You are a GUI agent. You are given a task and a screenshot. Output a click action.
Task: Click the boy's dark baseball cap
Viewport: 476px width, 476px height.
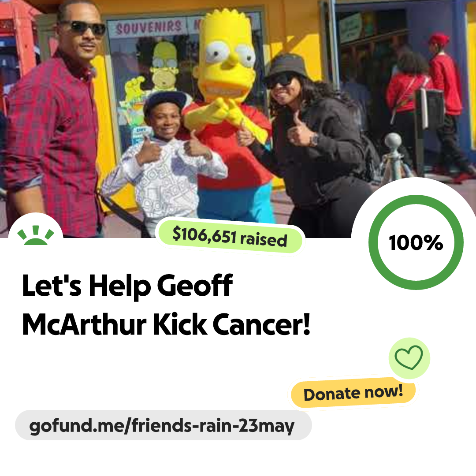click(165, 102)
